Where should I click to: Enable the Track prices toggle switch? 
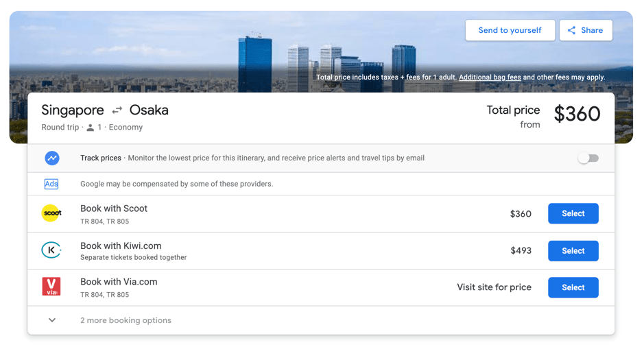pyautogui.click(x=588, y=158)
